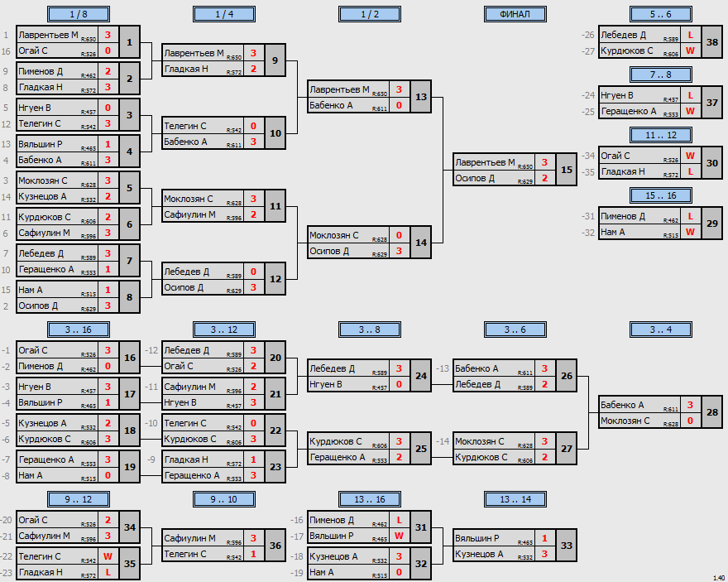Click the 1 / 4 round header
The height and width of the screenshot is (582, 728).
coord(224,14)
